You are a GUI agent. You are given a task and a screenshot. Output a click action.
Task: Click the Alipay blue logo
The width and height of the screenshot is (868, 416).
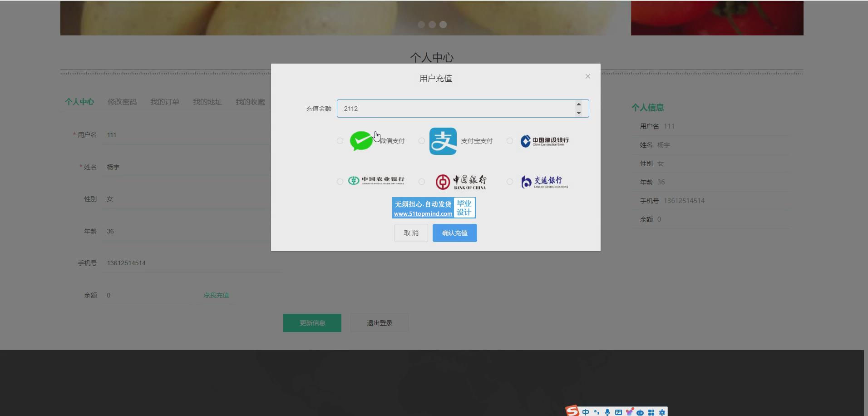click(x=443, y=141)
